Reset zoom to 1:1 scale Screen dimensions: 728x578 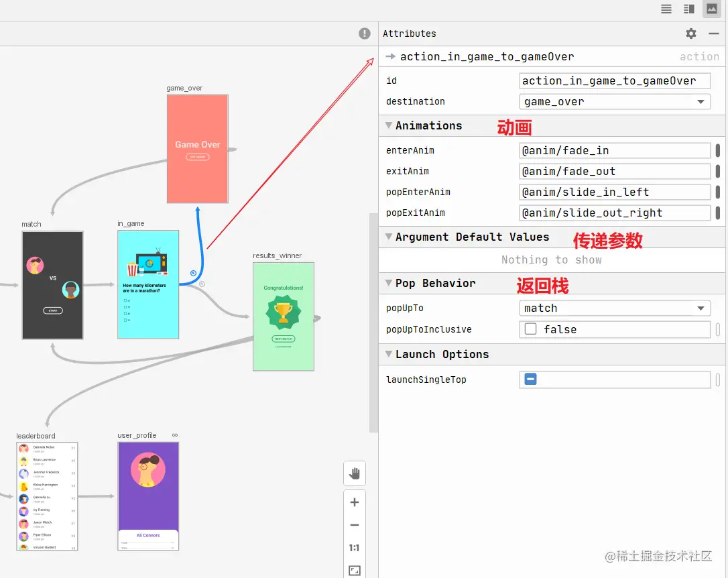(x=354, y=548)
